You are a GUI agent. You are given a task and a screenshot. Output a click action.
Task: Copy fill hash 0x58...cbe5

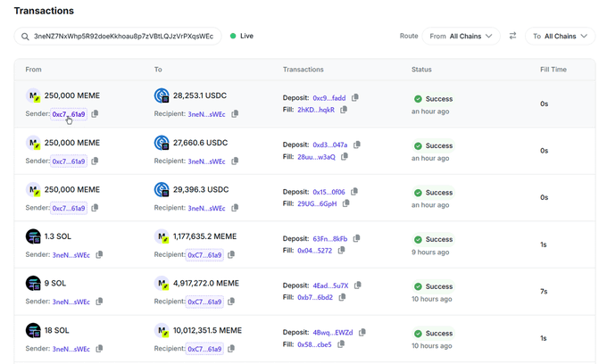pyautogui.click(x=341, y=343)
